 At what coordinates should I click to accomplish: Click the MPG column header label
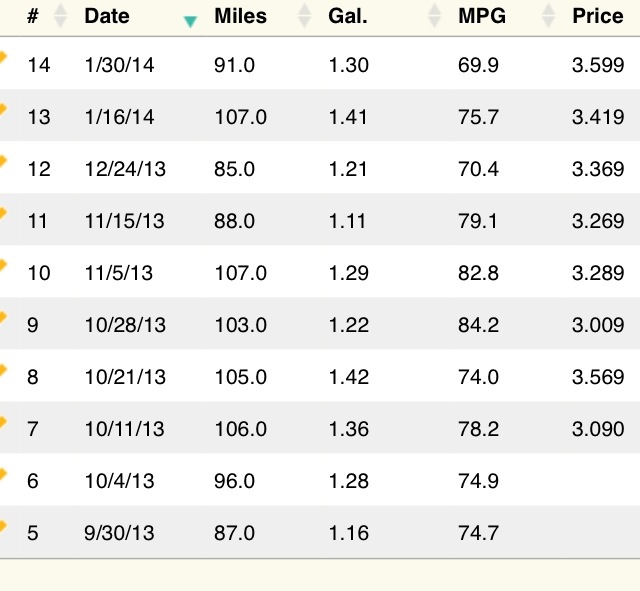pyautogui.click(x=481, y=16)
